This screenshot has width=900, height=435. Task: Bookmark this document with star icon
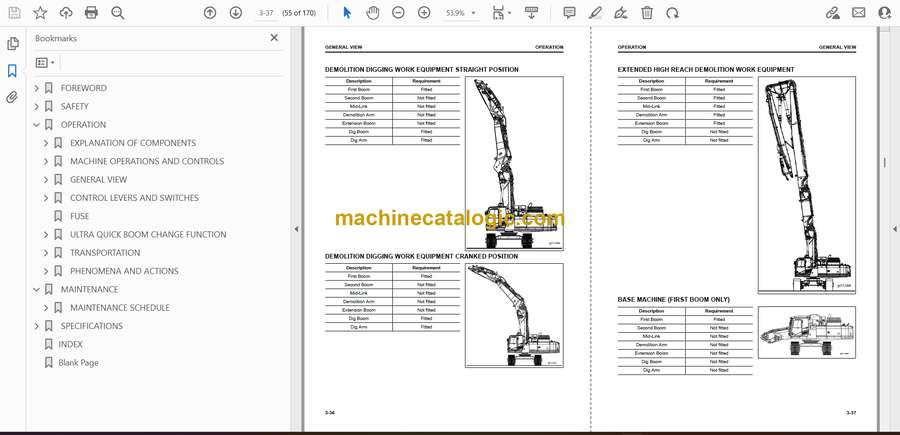click(40, 13)
